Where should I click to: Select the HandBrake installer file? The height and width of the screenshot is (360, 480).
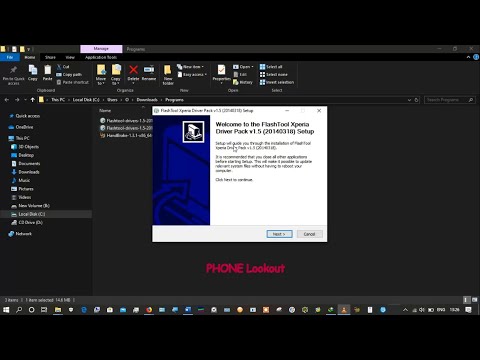coord(126,135)
